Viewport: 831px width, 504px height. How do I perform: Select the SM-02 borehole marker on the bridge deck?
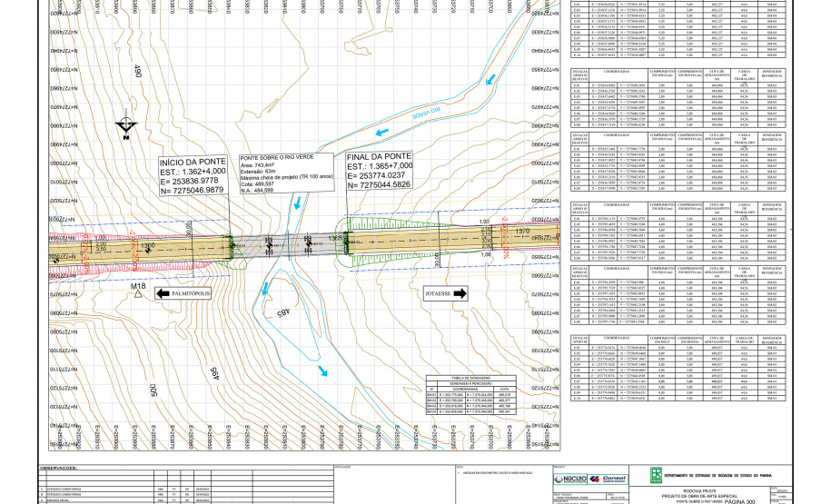(x=309, y=243)
